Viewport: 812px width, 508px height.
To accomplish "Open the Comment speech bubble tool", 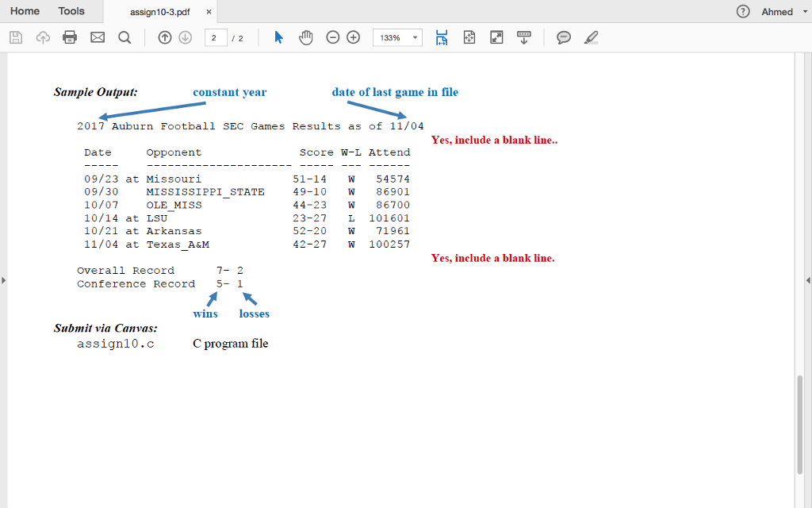I will (x=563, y=37).
